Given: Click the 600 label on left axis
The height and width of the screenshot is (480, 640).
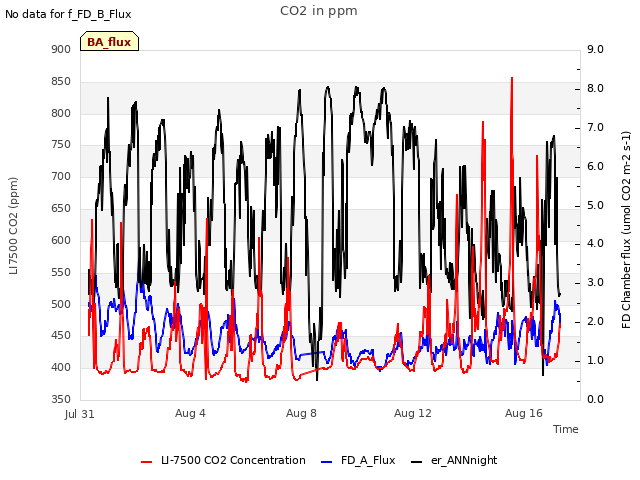Looking at the screenshot, I should click(x=61, y=240).
